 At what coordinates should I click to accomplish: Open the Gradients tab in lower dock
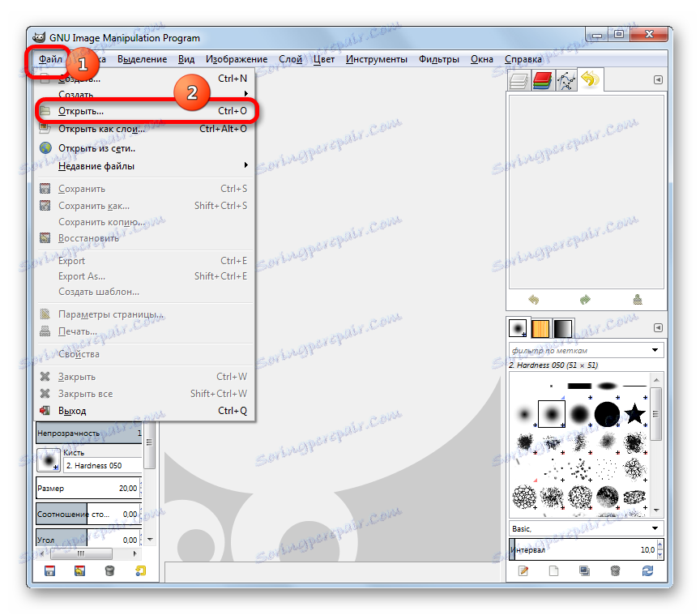[x=562, y=328]
